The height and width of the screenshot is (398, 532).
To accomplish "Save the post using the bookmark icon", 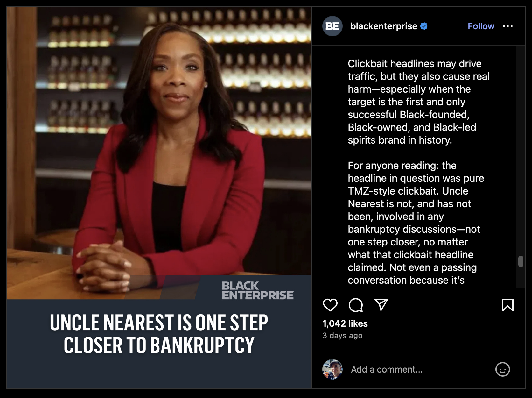I will pyautogui.click(x=507, y=305).
